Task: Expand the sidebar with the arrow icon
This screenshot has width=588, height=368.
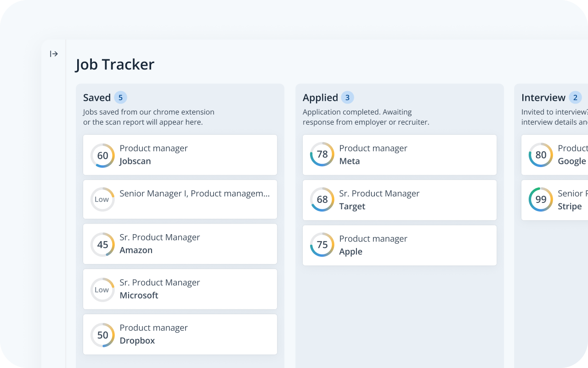Action: pos(54,54)
